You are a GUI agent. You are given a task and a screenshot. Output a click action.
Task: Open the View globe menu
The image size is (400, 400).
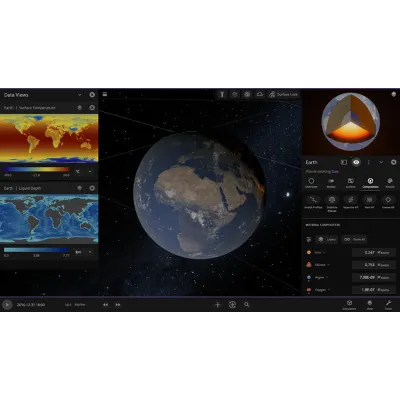click(370, 304)
